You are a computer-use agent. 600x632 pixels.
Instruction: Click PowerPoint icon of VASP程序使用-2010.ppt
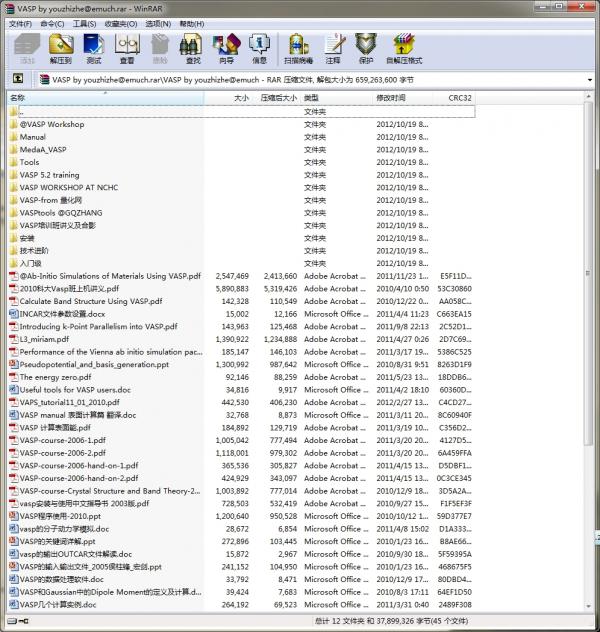coord(14,516)
